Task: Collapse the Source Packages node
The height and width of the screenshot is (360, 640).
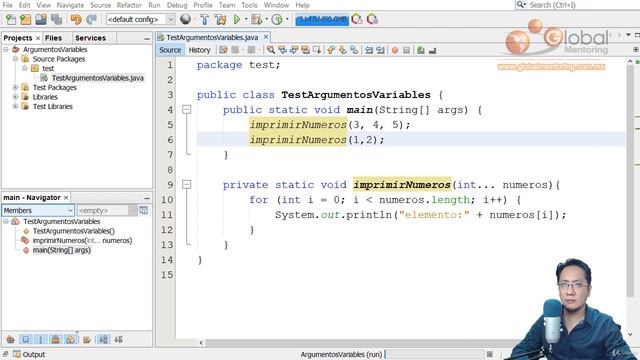Action: 16,59
